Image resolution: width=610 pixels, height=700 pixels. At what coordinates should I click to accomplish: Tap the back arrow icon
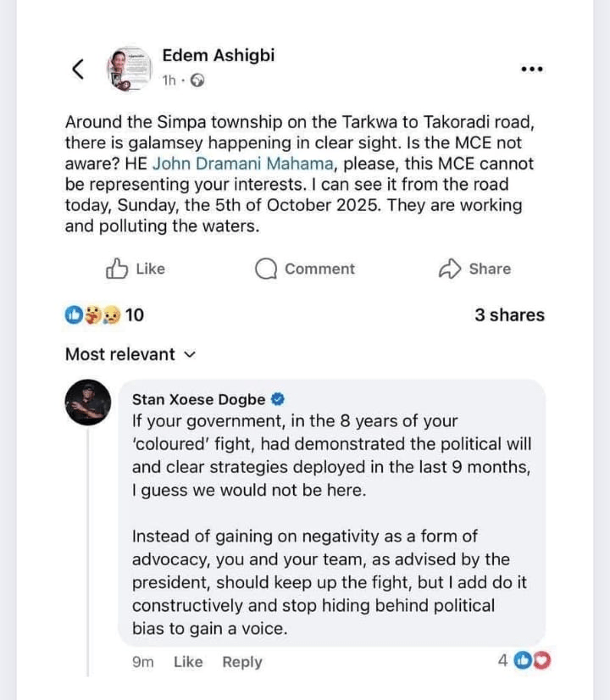[78, 69]
